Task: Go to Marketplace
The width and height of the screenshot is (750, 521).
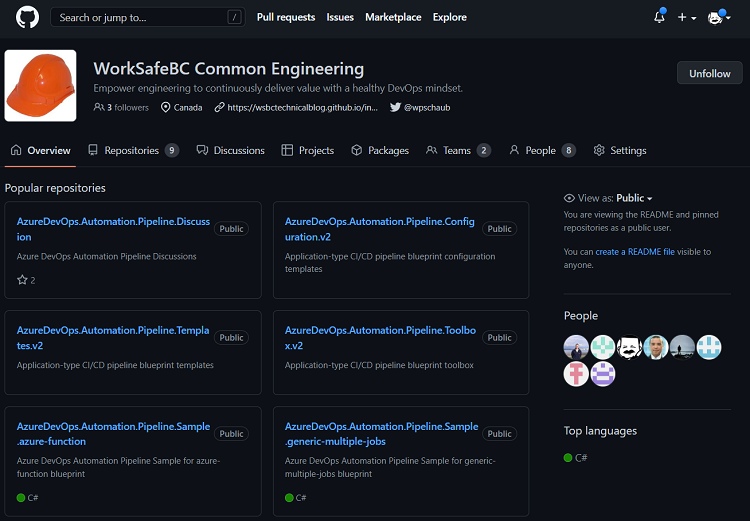Action: 393,17
